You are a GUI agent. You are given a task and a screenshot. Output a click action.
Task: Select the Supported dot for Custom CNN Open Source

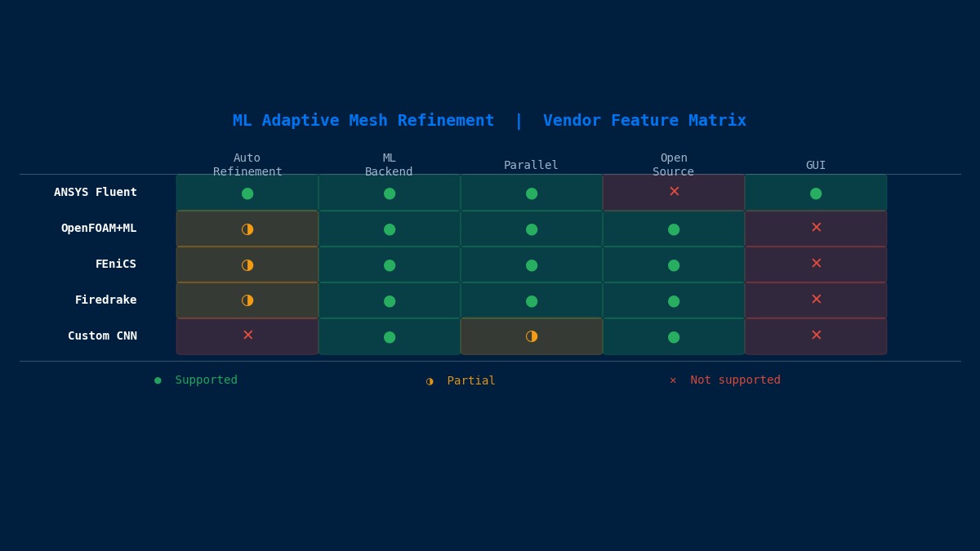click(674, 337)
